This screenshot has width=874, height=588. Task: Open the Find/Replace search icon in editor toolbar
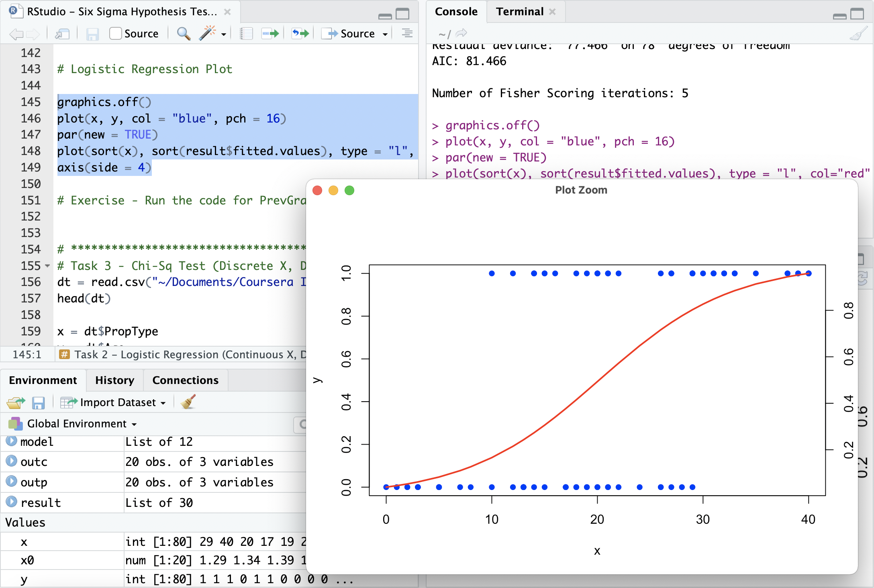pyautogui.click(x=183, y=33)
